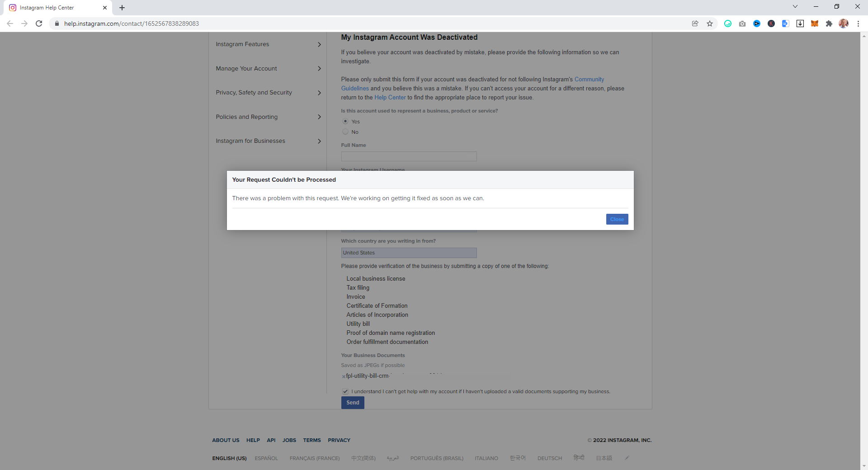Open the API footer link
Screen dimensions: 868x470
[x=271, y=440]
